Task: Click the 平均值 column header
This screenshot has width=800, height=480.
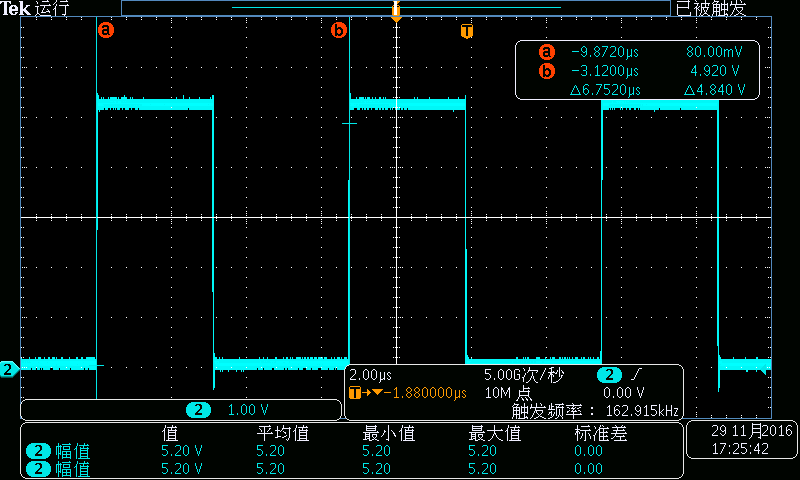Action: click(x=283, y=434)
